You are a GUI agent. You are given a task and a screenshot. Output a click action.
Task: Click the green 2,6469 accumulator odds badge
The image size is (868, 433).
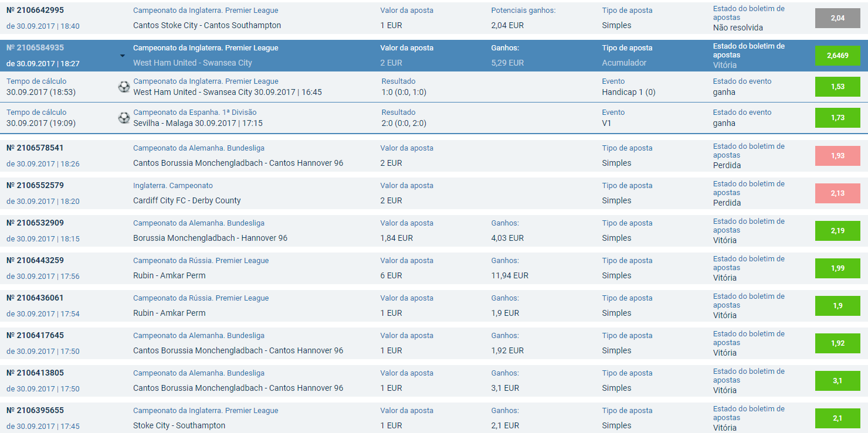[x=838, y=55]
